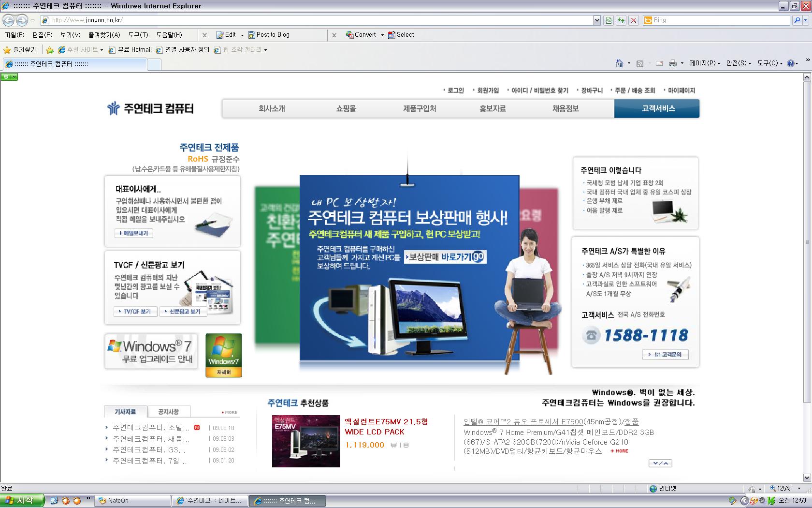Click the Windows 7 자세히 logo badge
The width and height of the screenshot is (812, 508).
pyautogui.click(x=223, y=355)
